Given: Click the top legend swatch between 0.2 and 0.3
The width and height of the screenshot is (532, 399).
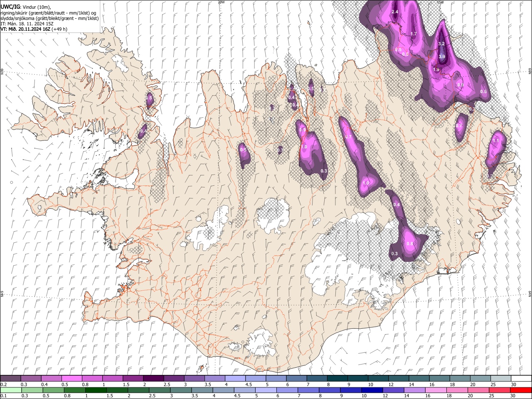Looking at the screenshot, I should click(11, 379).
